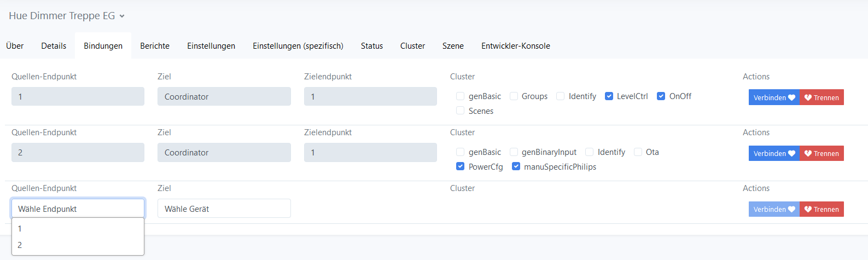
Task: Enable the Scenes cluster checkbox
Action: tap(461, 111)
